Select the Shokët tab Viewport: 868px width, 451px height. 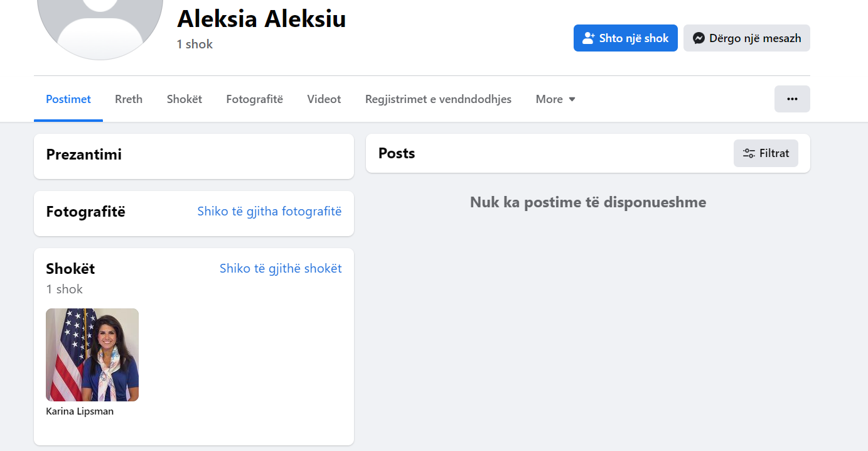pos(185,99)
